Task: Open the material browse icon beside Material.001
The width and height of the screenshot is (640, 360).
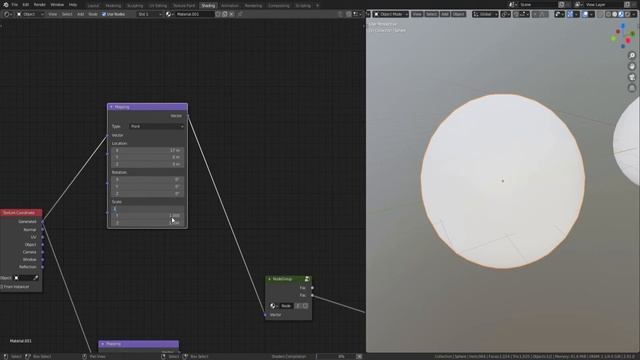Action: [x=170, y=14]
